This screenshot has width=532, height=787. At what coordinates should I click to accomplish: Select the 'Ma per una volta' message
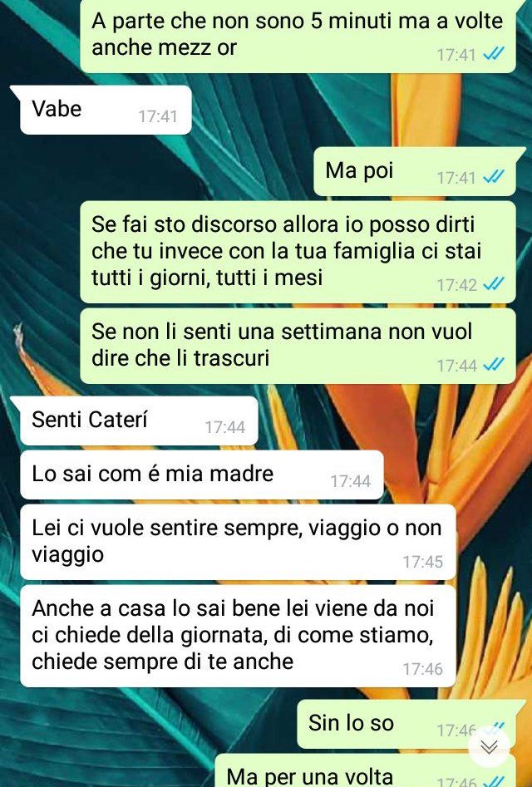[366, 770]
